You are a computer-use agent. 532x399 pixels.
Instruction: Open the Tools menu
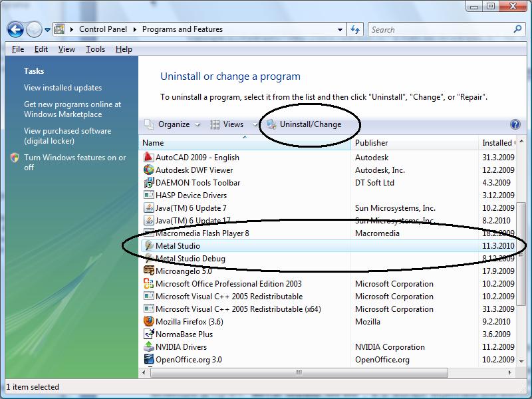[95, 49]
